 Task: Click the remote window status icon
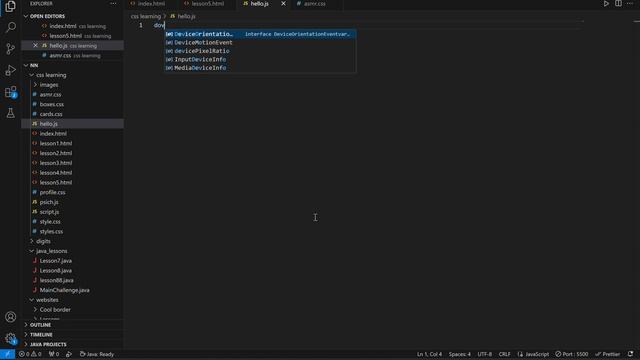click(x=7, y=354)
